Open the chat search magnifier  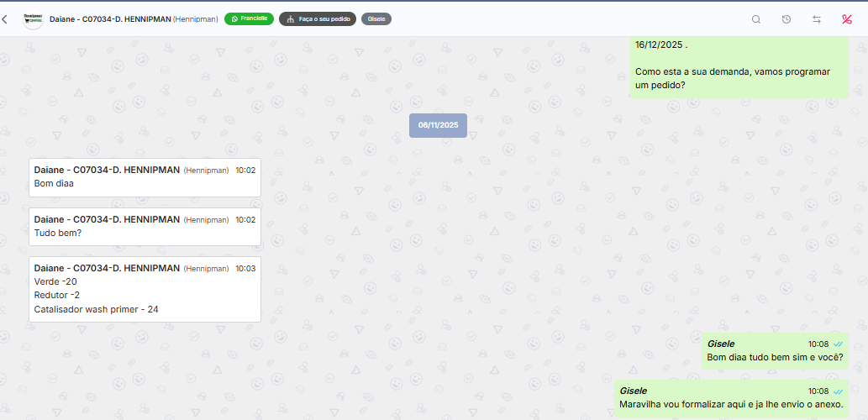click(x=755, y=19)
